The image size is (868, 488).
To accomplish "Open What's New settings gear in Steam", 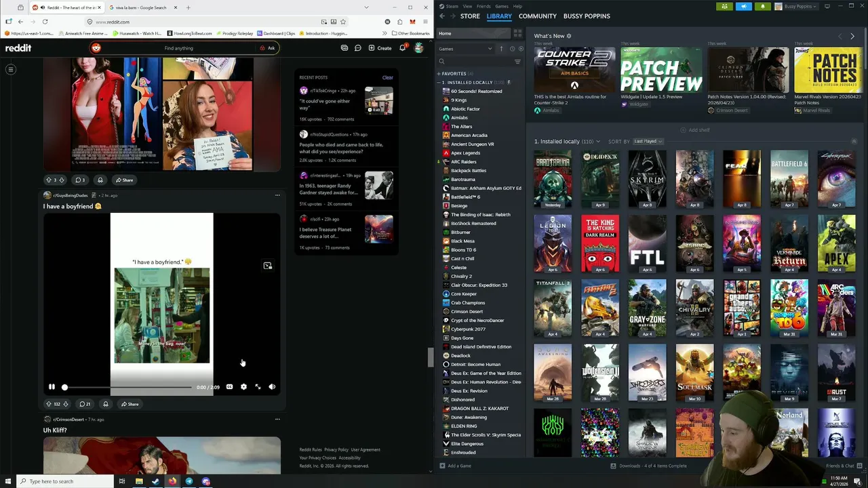I will pyautogui.click(x=568, y=36).
